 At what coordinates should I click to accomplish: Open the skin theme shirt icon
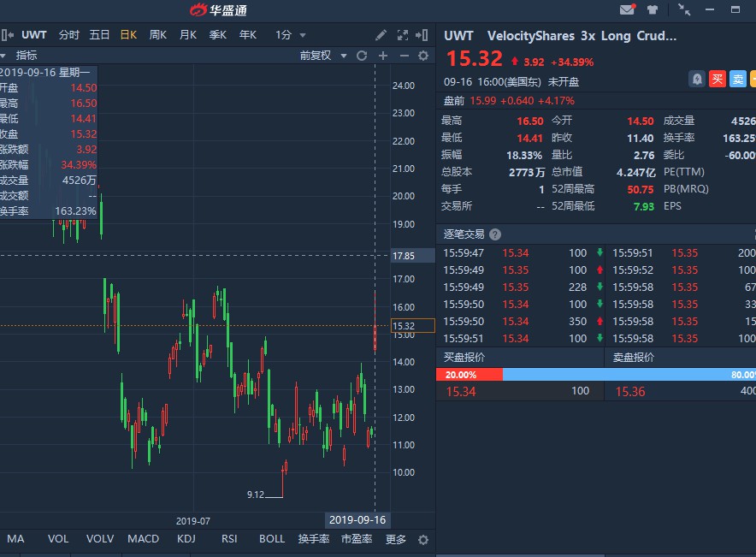(653, 9)
